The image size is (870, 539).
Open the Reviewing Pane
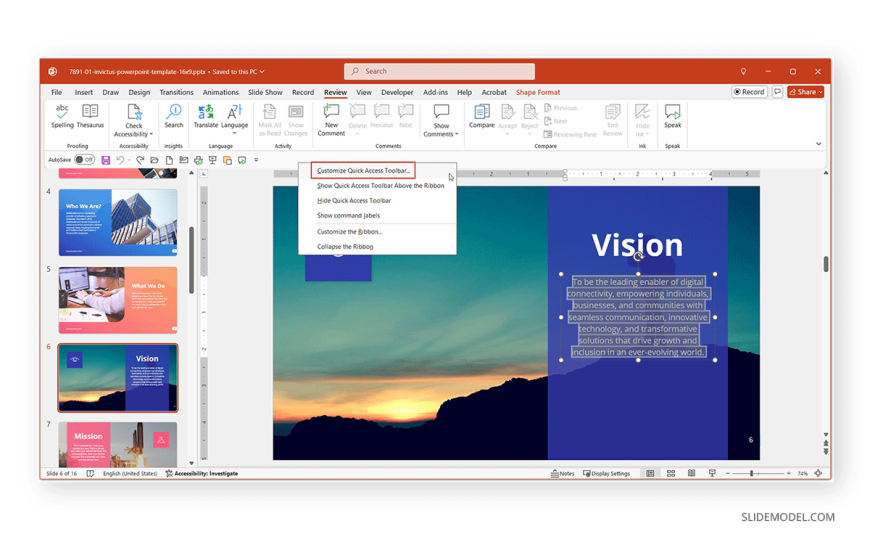(570, 134)
